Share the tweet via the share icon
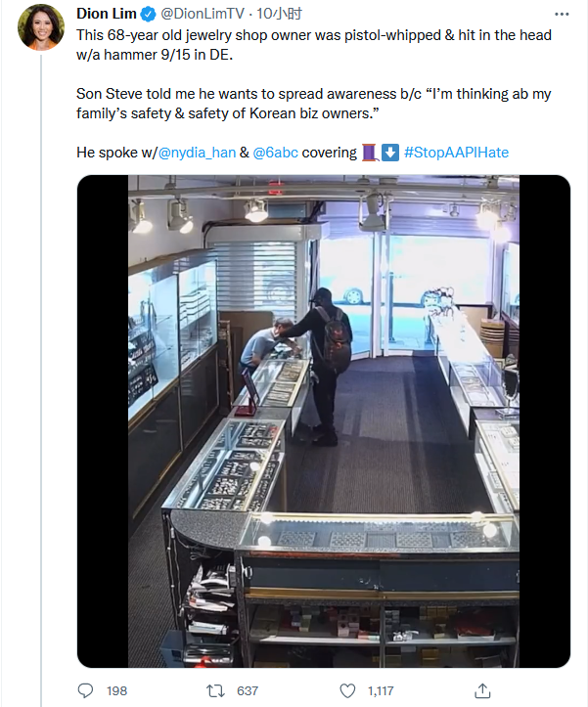 (x=481, y=690)
